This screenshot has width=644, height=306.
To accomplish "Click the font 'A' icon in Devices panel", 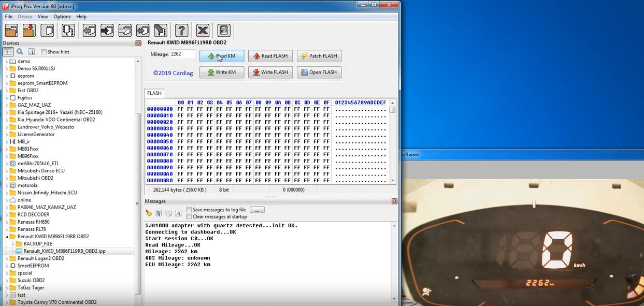I will click(31, 52).
